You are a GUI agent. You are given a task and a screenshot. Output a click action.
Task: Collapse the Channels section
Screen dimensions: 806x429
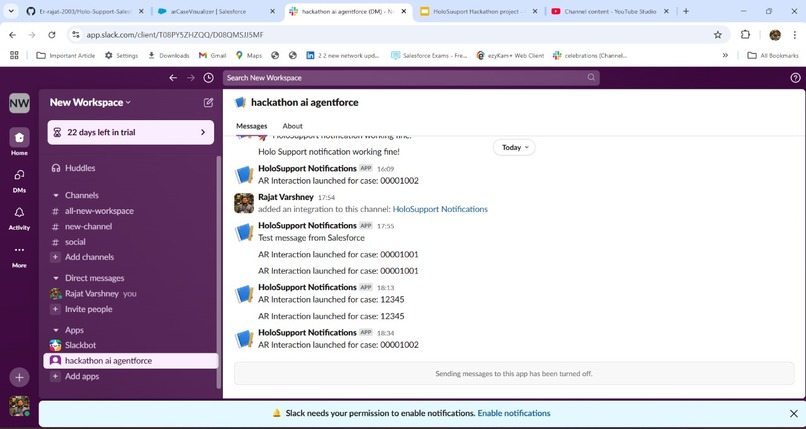[56, 195]
